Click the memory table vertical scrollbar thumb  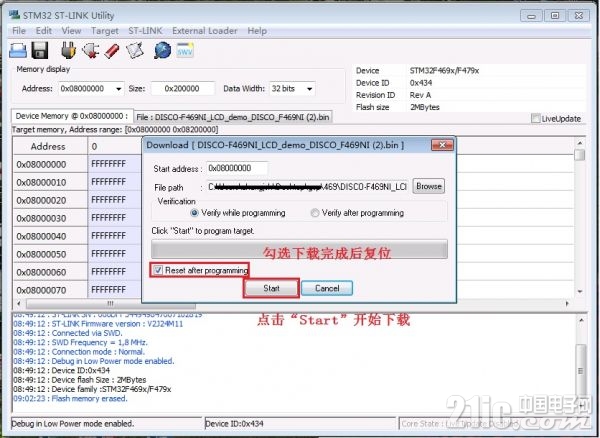point(580,155)
